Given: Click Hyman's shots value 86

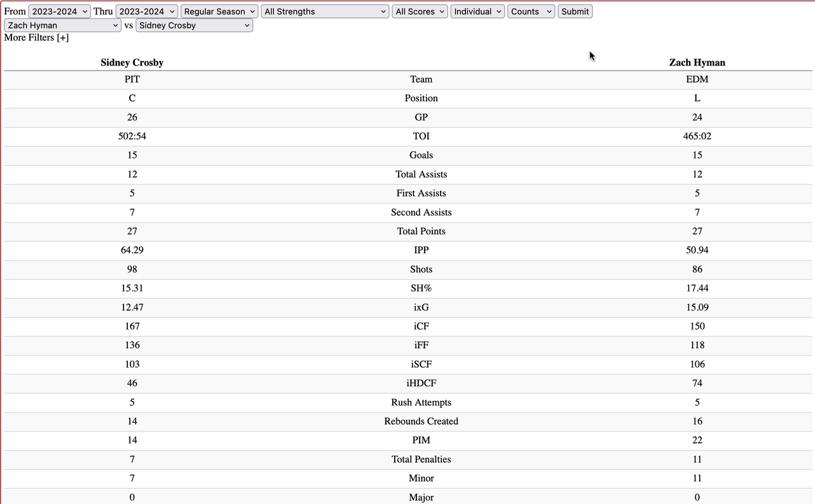Looking at the screenshot, I should [x=697, y=269].
